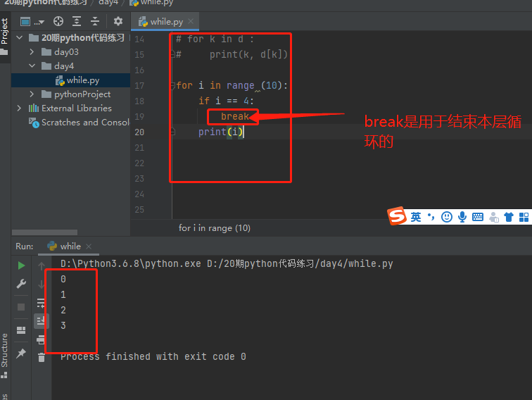Click the Down the stack trace arrow

(x=42, y=285)
